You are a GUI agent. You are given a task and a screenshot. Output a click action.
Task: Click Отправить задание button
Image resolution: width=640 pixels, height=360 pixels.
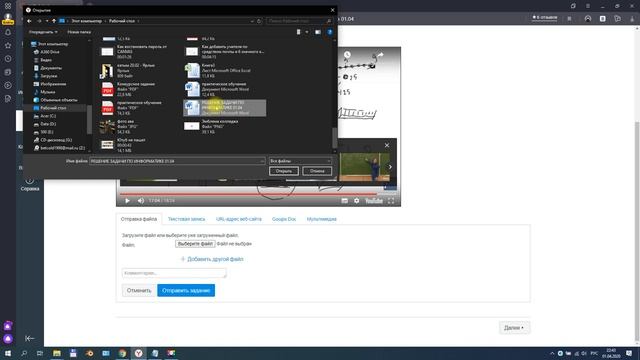pos(186,291)
